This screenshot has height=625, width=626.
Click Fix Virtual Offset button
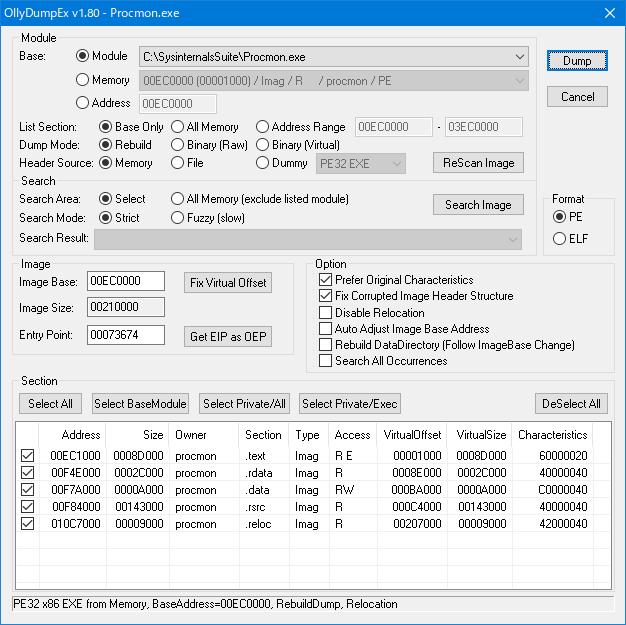tap(228, 283)
